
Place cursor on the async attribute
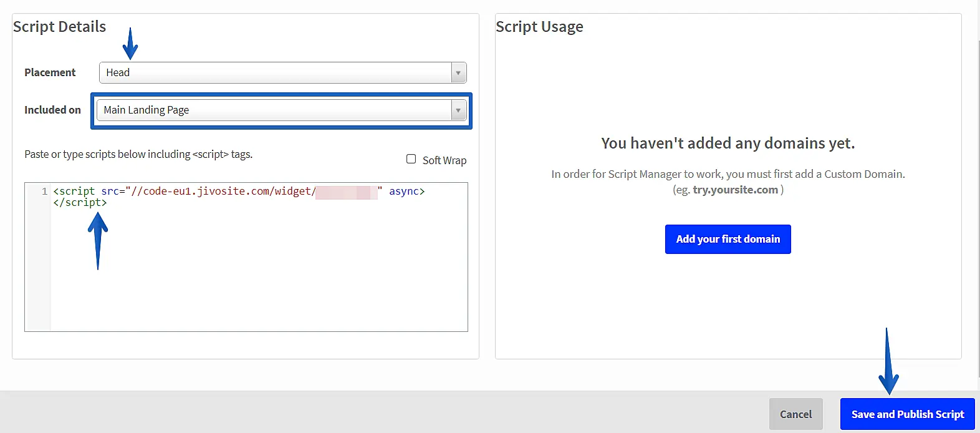pyautogui.click(x=404, y=192)
